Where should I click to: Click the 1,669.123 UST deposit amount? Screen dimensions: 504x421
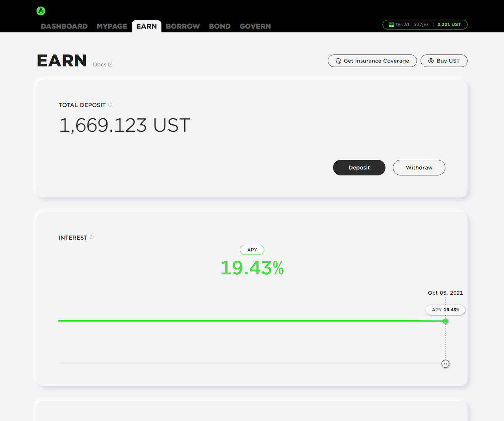124,125
